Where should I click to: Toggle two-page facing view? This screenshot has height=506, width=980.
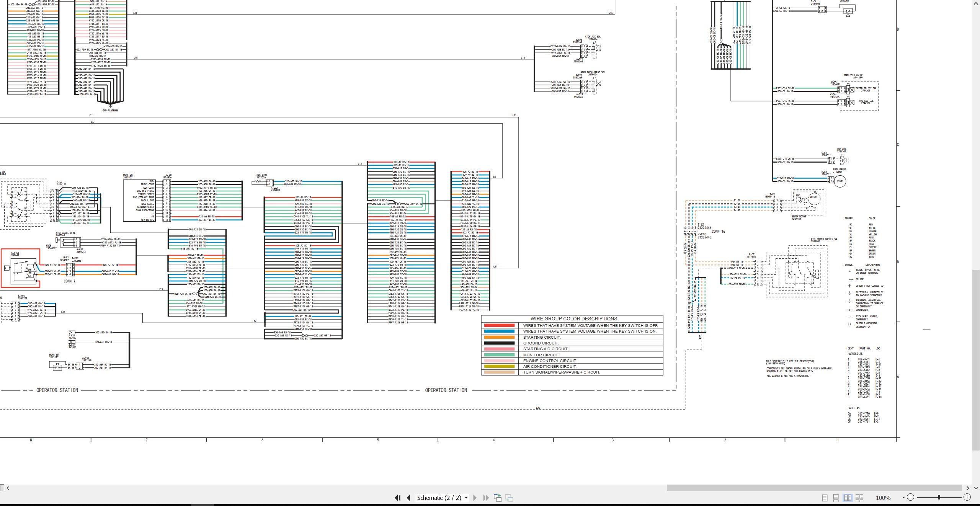(x=848, y=498)
